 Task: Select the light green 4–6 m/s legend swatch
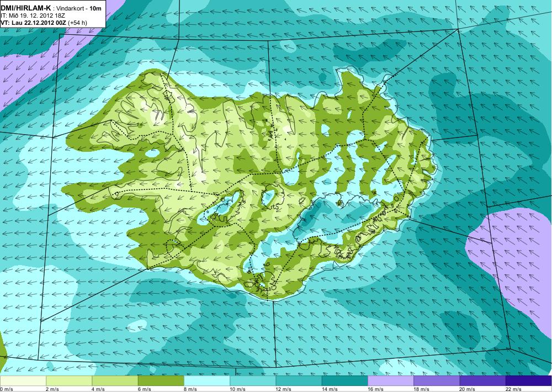[x=115, y=381]
